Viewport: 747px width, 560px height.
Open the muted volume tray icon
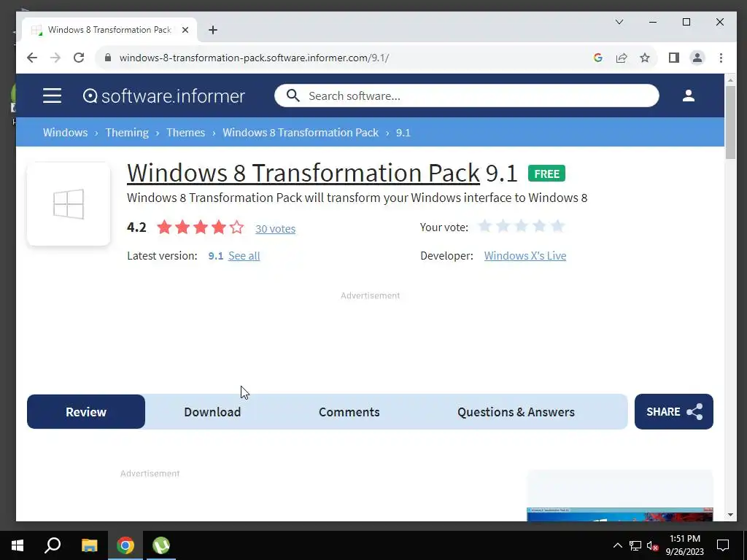[x=652, y=545]
